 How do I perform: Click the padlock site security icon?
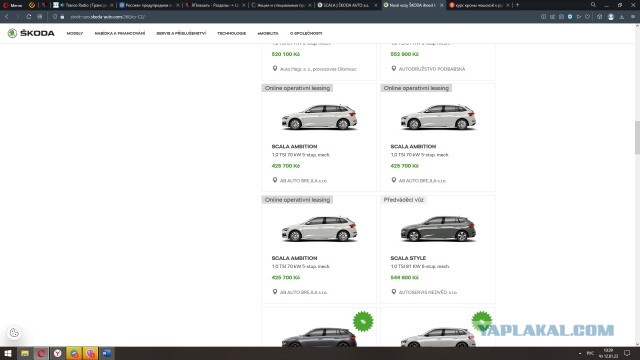click(x=62, y=17)
